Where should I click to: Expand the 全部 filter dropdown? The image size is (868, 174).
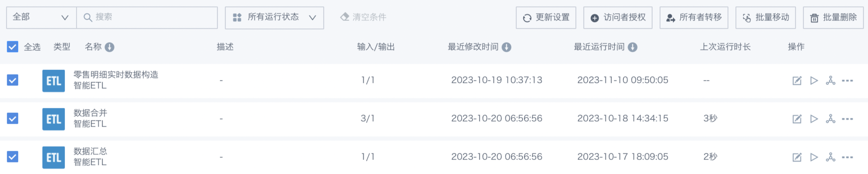[41, 18]
